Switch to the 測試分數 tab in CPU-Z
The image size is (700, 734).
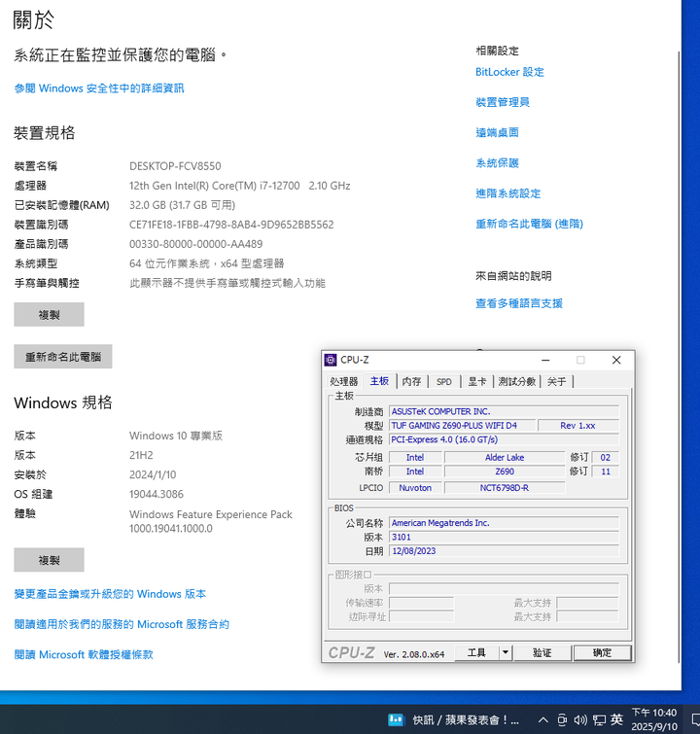[x=516, y=381]
